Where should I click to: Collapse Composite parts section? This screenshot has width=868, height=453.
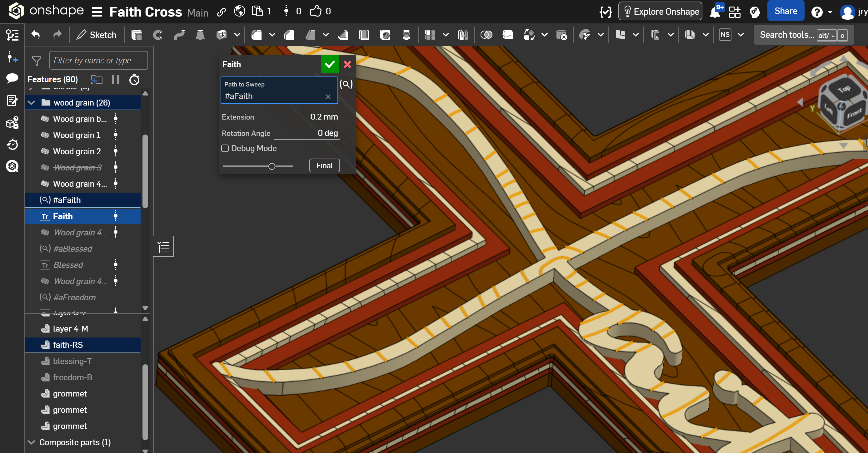32,442
